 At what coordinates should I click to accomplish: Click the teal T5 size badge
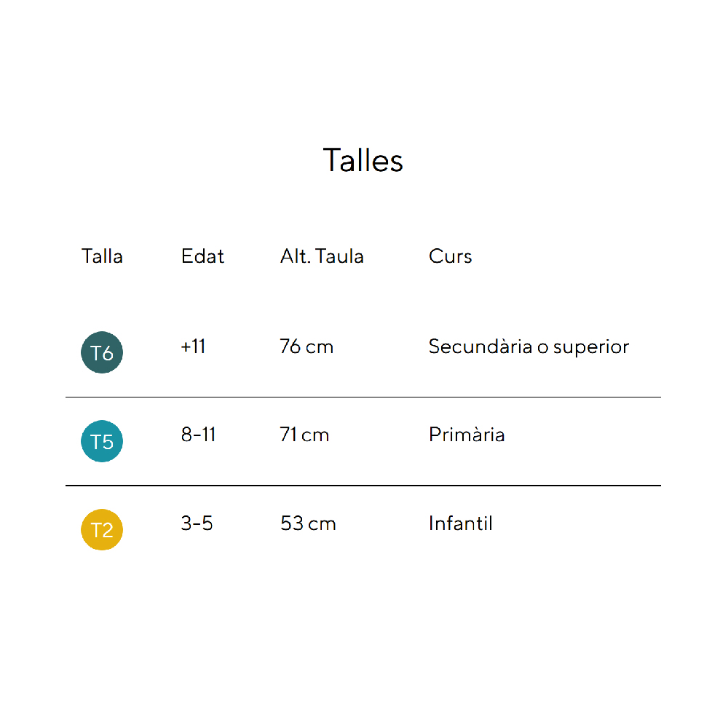(102, 442)
